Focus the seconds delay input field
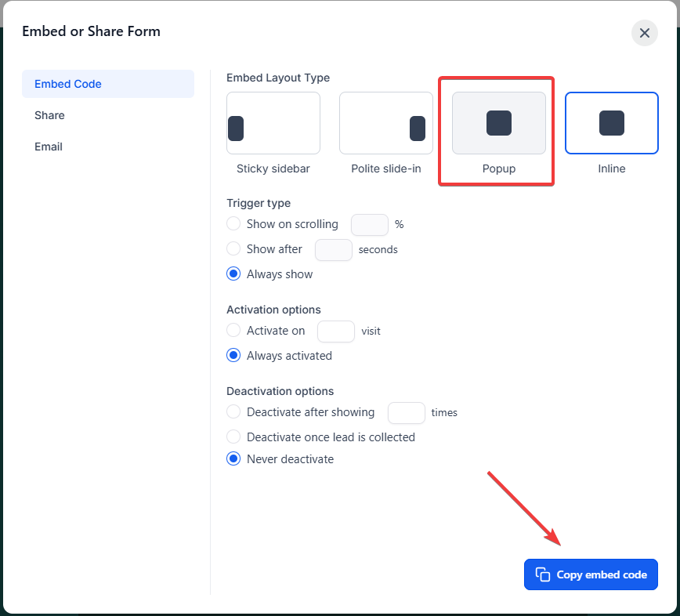Image resolution: width=680 pixels, height=616 pixels. coord(334,250)
